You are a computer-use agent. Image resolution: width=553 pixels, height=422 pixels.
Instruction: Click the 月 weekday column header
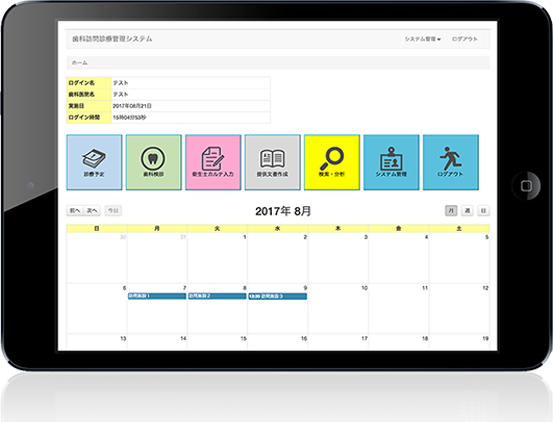pos(157,228)
